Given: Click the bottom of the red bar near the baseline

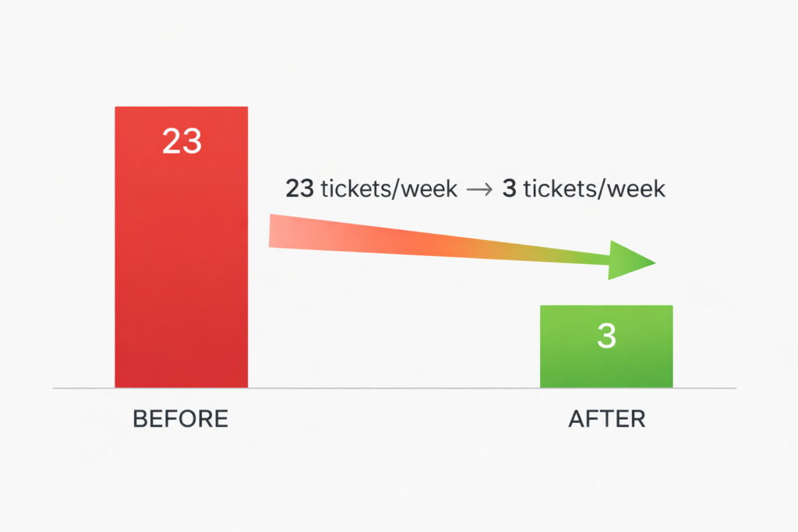Looking at the screenshot, I should click(181, 380).
